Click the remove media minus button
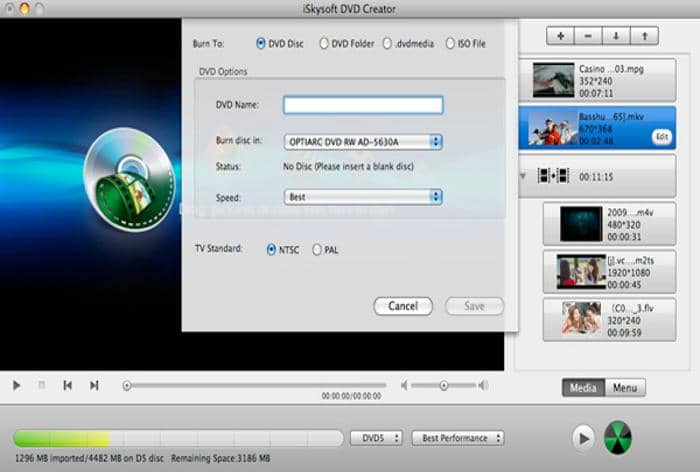The image size is (700, 472). coord(588,36)
